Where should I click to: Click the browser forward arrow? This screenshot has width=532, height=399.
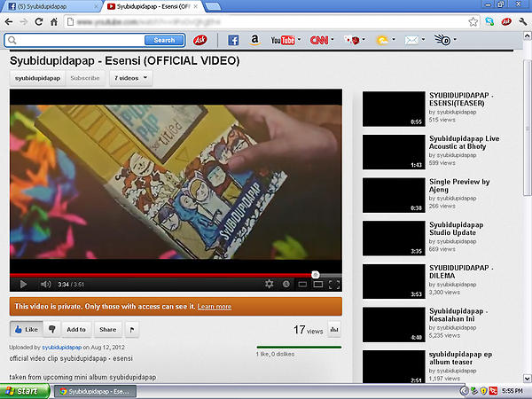pyautogui.click(x=24, y=22)
